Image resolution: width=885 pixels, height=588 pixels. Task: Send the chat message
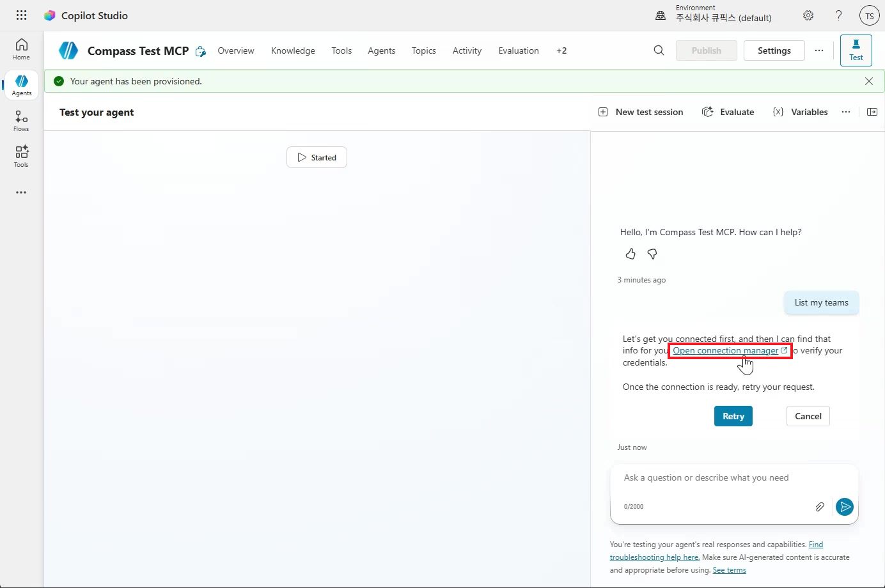(x=845, y=507)
